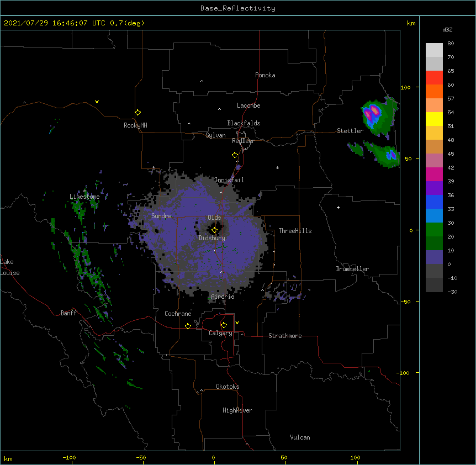476x465 pixels.
Task: Click the Banff town label
Action: [x=68, y=313]
